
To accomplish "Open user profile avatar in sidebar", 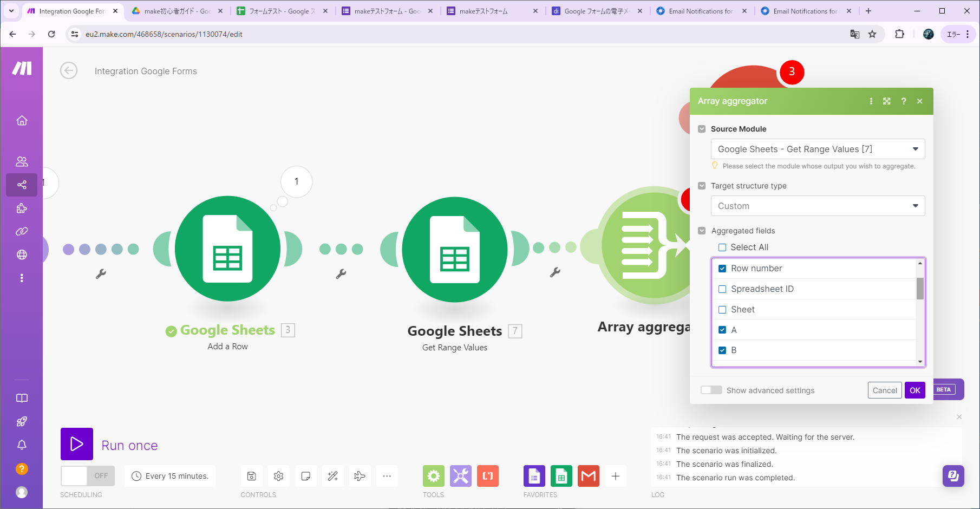I will pyautogui.click(x=22, y=492).
